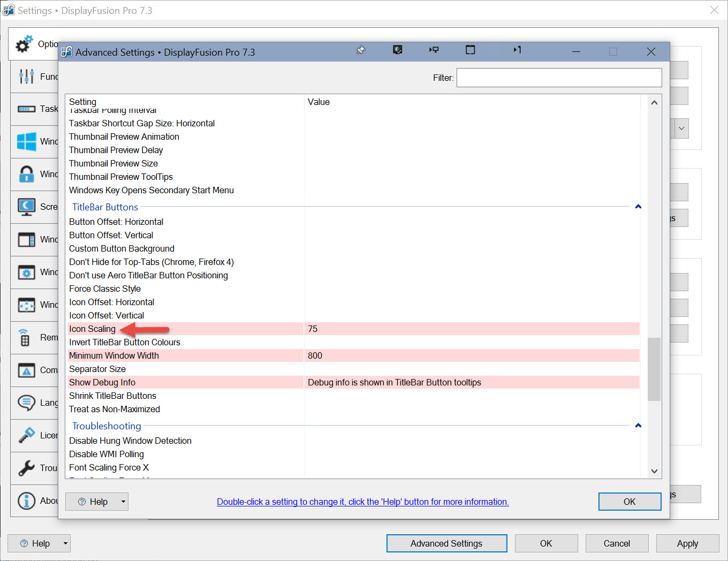Collapse the TitleBar Buttons section
The width and height of the screenshot is (728, 561).
coord(638,207)
